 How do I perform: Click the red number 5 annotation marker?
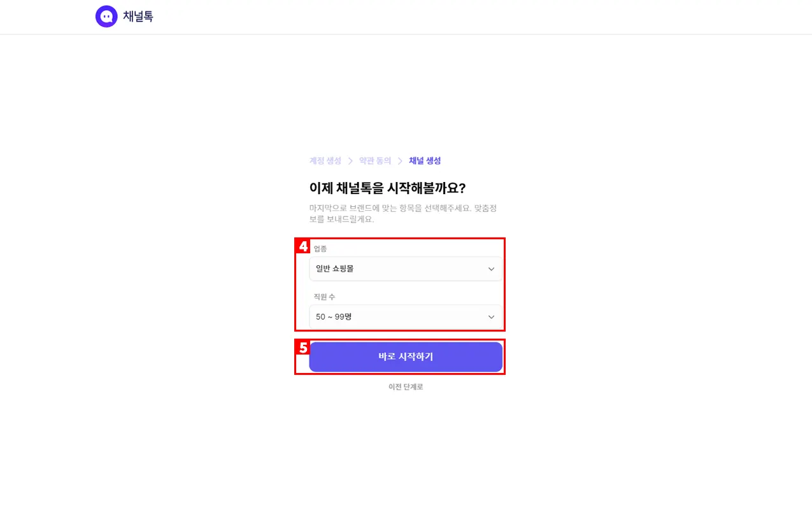click(304, 348)
